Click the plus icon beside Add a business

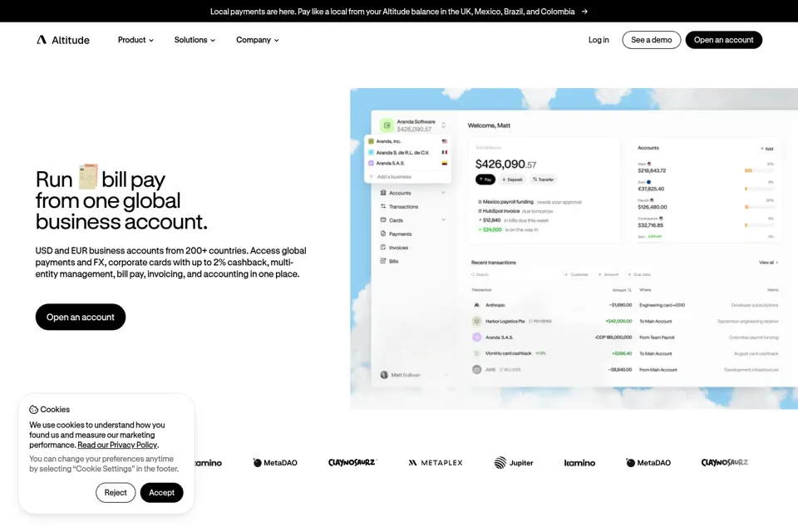coord(371,177)
